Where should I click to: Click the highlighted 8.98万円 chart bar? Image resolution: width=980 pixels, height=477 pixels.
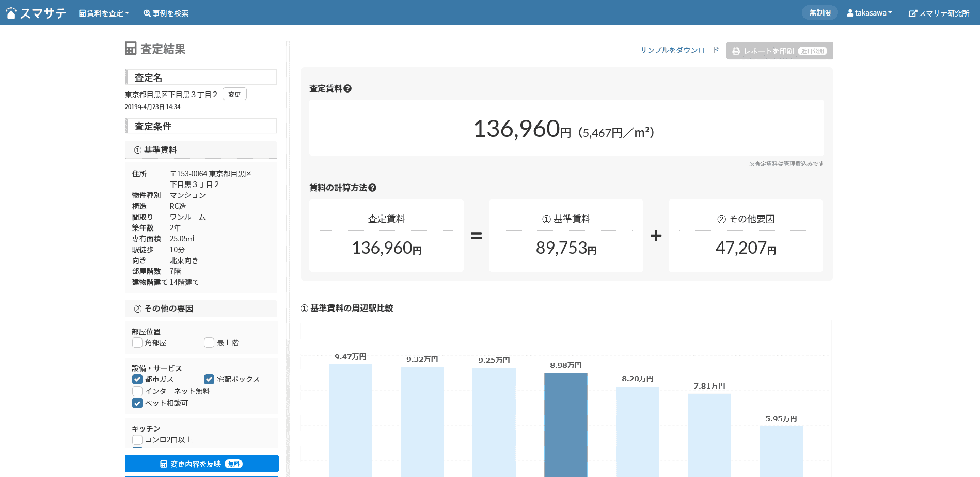point(566,425)
